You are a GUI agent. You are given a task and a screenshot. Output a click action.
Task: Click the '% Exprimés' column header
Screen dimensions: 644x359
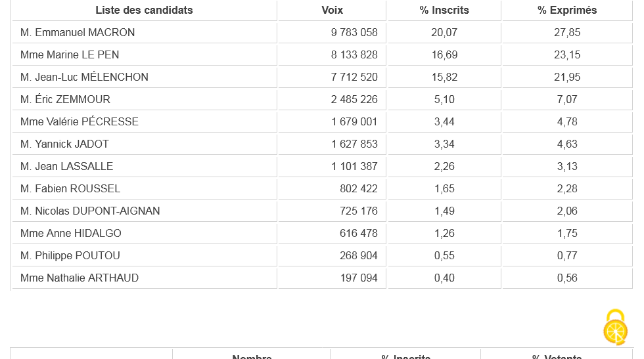tap(567, 11)
